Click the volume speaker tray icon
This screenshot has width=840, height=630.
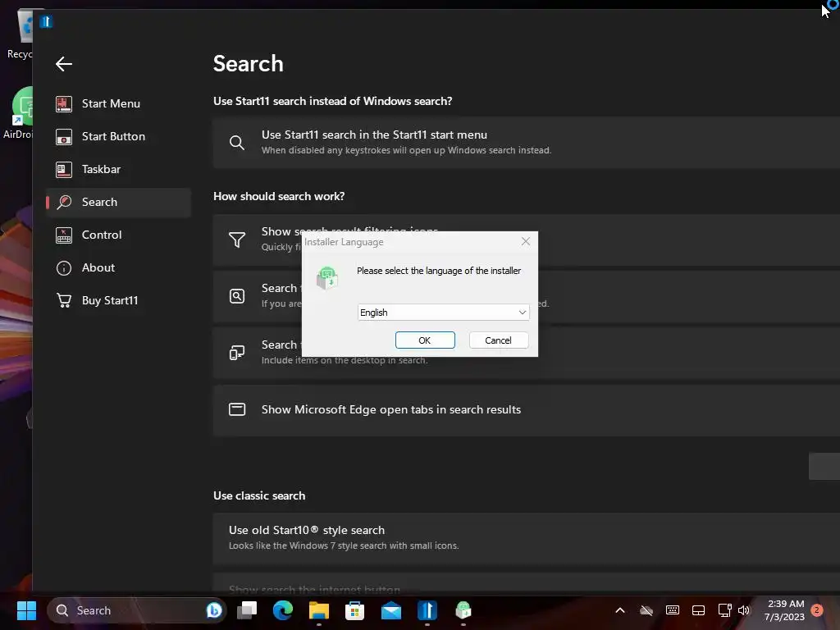(744, 610)
